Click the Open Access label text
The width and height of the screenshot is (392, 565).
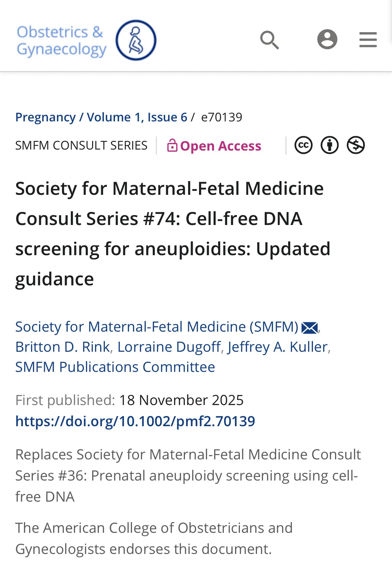[220, 146]
